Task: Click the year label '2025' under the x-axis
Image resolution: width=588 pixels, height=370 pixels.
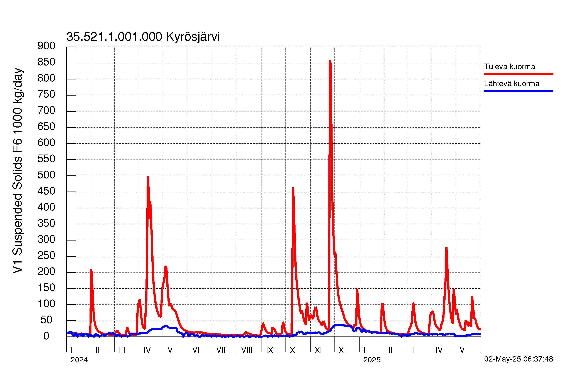Action: 372,360
